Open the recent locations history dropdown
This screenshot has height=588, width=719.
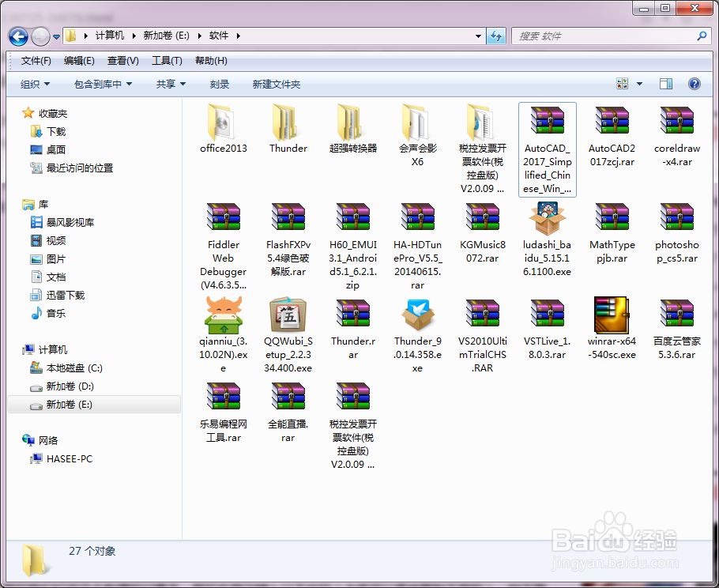[x=56, y=36]
